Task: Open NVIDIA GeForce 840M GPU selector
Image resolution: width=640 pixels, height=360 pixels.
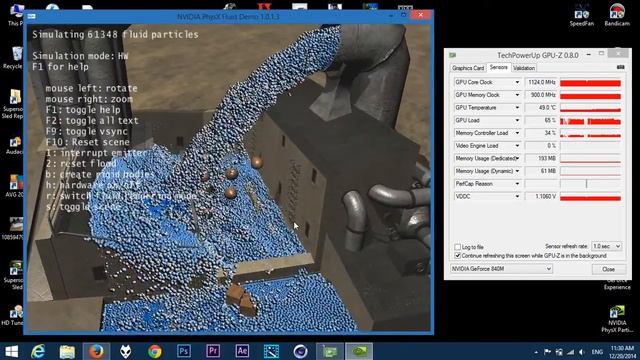Action: [501, 269]
